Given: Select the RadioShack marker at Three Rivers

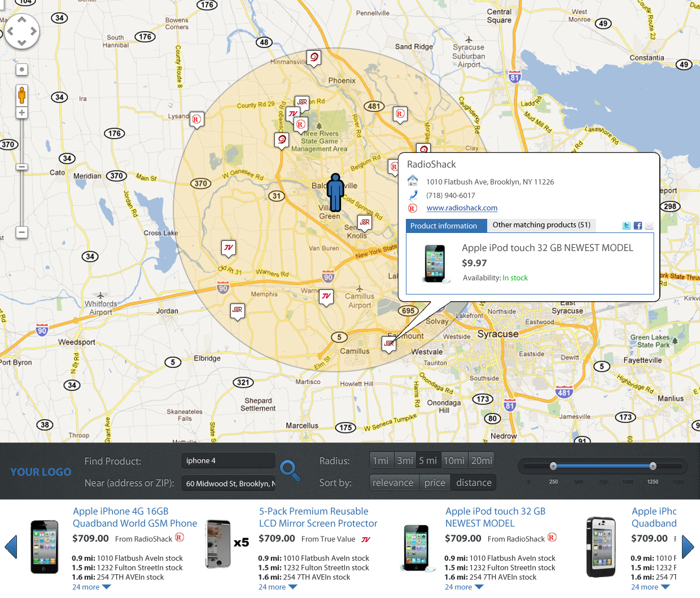Looking at the screenshot, I should [x=300, y=125].
